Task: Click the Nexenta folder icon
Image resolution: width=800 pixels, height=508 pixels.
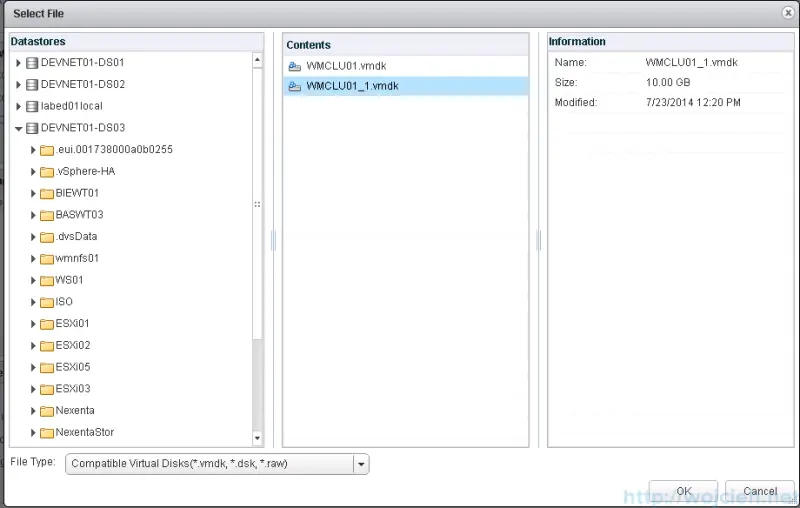Action: coord(46,411)
